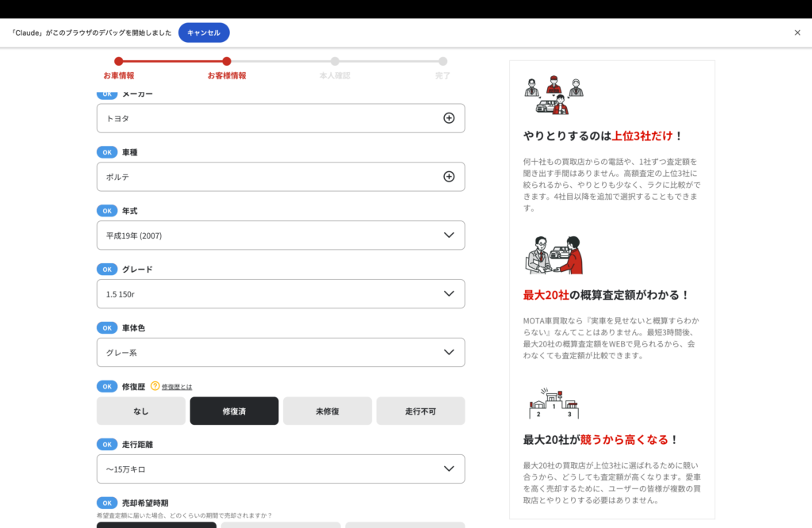
Task: Click the blue OK badge beside 走行距離
Action: 107,445
